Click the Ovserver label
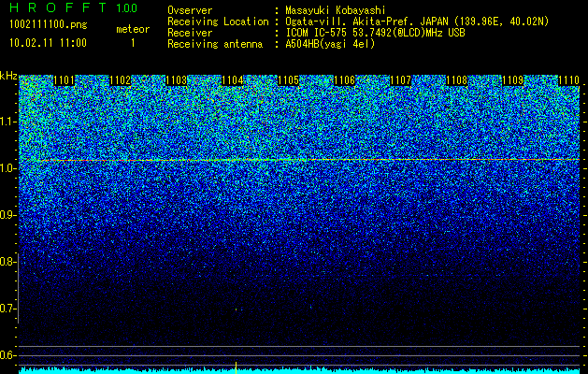588x374 pixels. [190, 10]
